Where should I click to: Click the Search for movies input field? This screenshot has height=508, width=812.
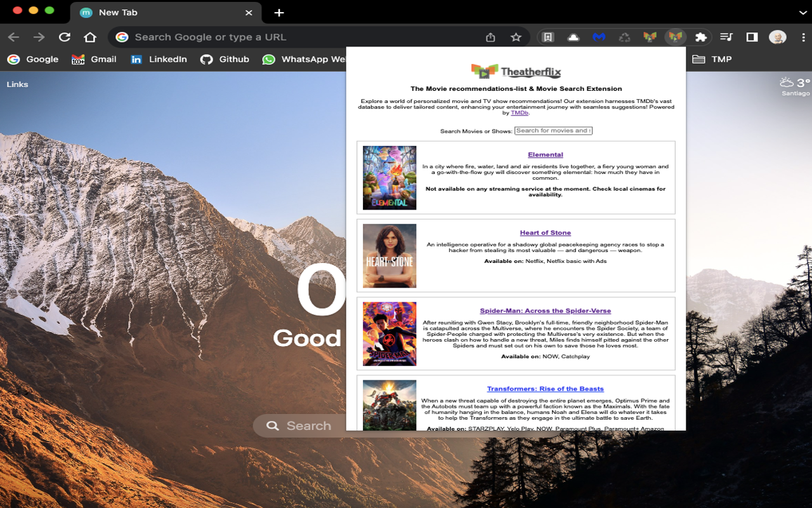553,131
